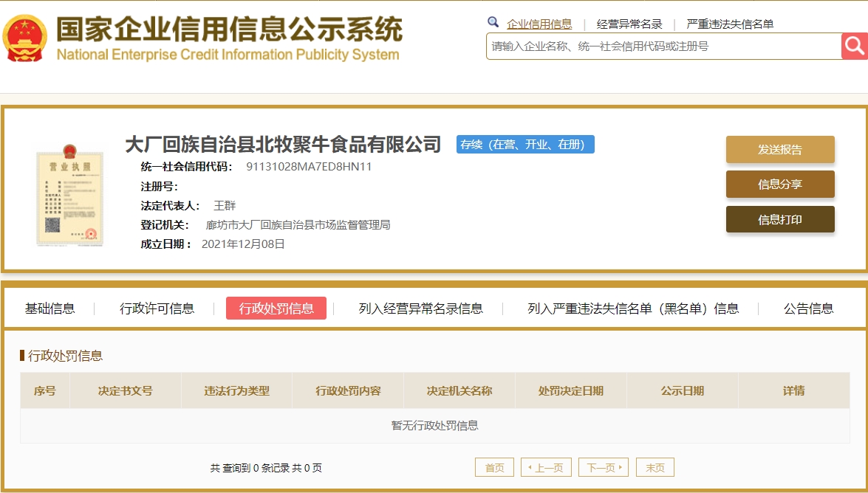868x493 pixels.
Task: Switch to the 列入经营异常名录信息 tab
Action: 421,308
